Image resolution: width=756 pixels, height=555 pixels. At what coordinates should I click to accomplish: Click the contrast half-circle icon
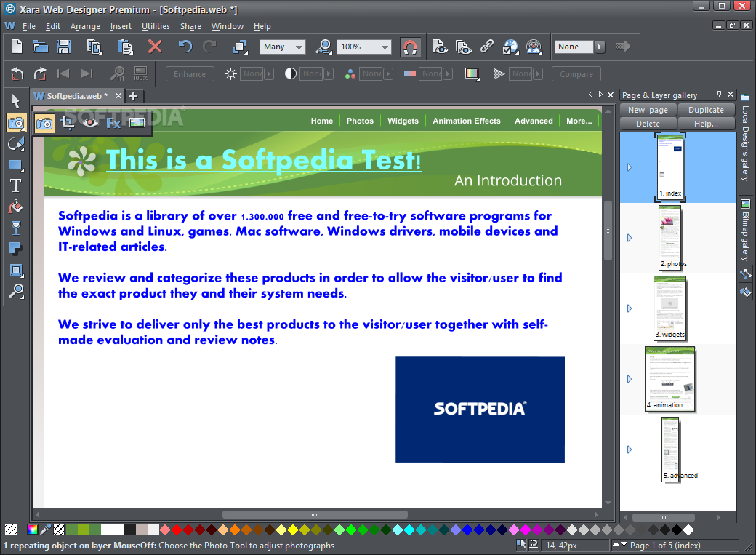[x=290, y=74]
